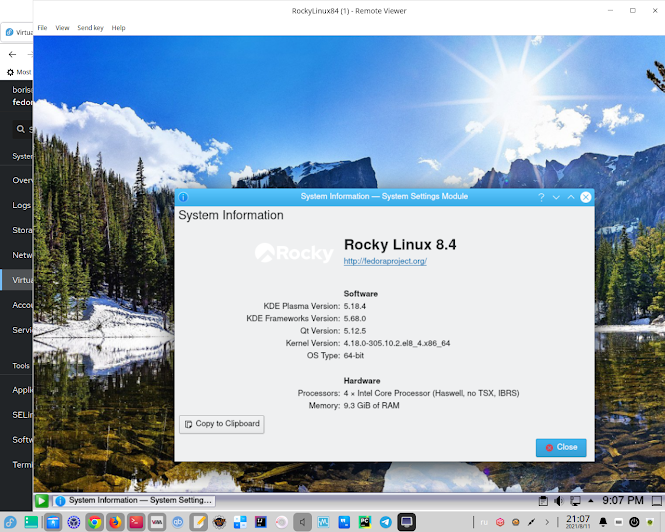Go back in the browser behind
This screenshot has width=665, height=532.
click(12, 54)
